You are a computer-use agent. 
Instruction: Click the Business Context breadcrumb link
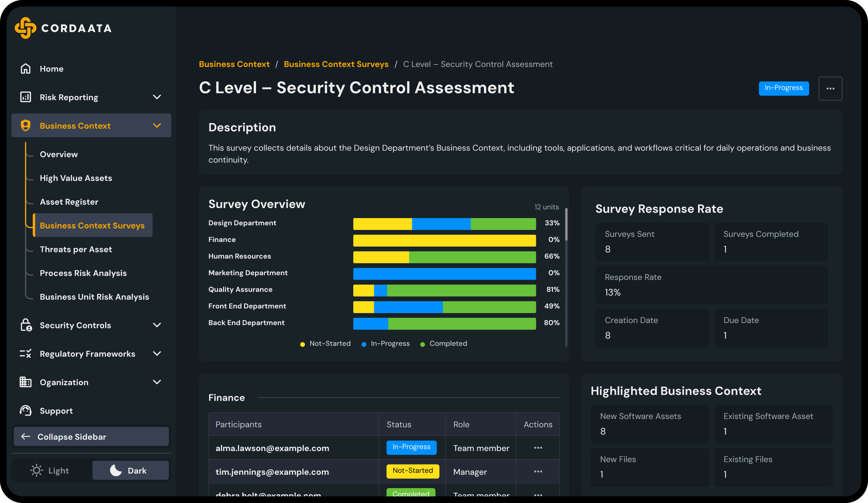coord(234,64)
